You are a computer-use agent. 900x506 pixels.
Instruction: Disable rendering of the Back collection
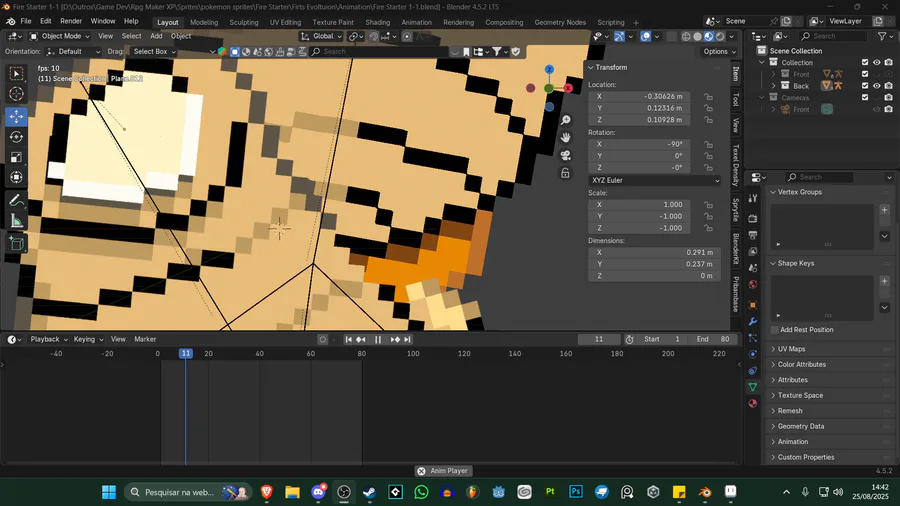click(x=889, y=85)
